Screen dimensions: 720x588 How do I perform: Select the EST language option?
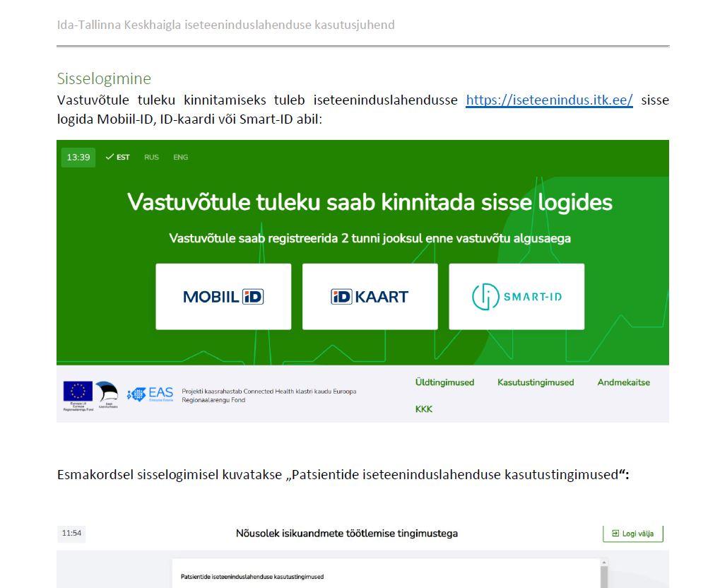click(117, 157)
